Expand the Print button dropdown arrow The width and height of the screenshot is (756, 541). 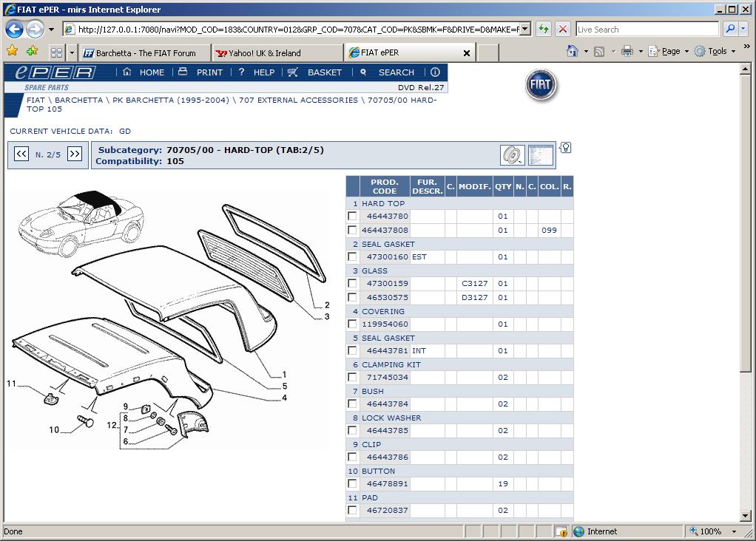pos(641,51)
